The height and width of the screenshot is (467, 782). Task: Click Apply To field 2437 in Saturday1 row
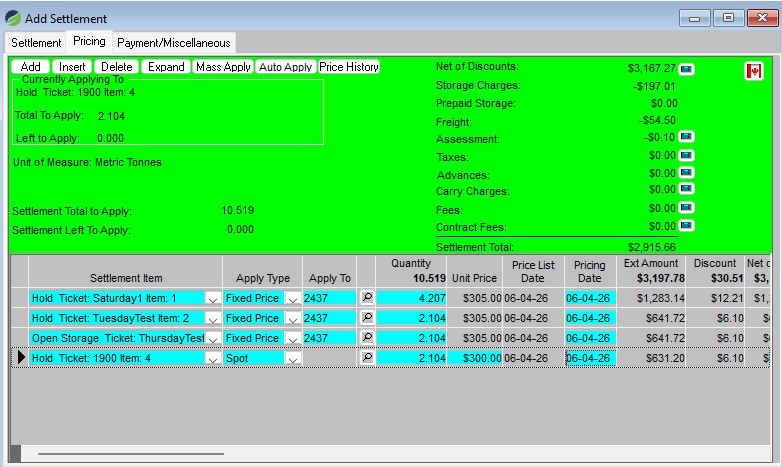coord(329,298)
